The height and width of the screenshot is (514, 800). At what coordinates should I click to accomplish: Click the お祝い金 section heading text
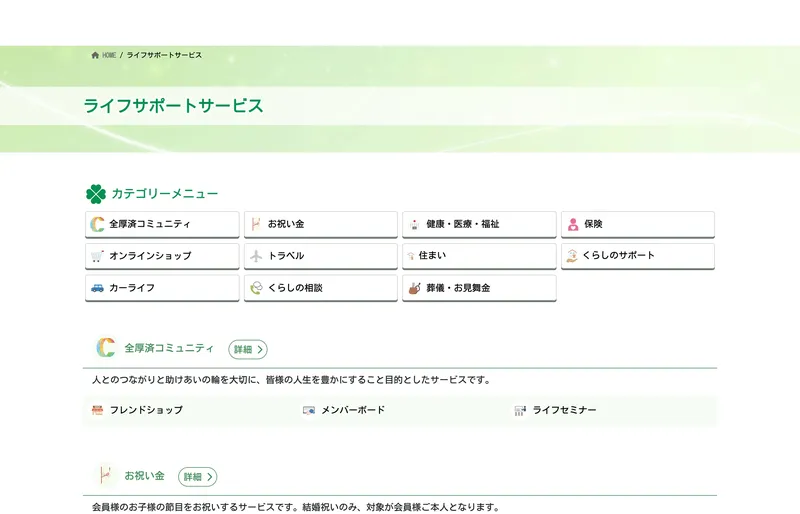pos(144,476)
